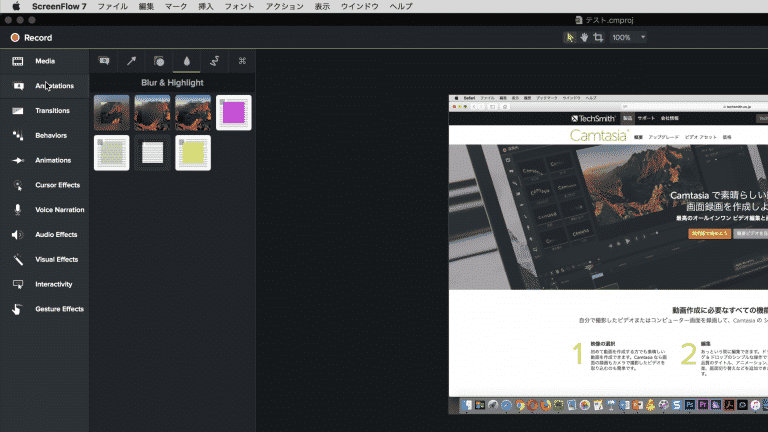Viewport: 768px width, 432px height.
Task: Open the Cursor Effects panel
Action: [x=44, y=185]
